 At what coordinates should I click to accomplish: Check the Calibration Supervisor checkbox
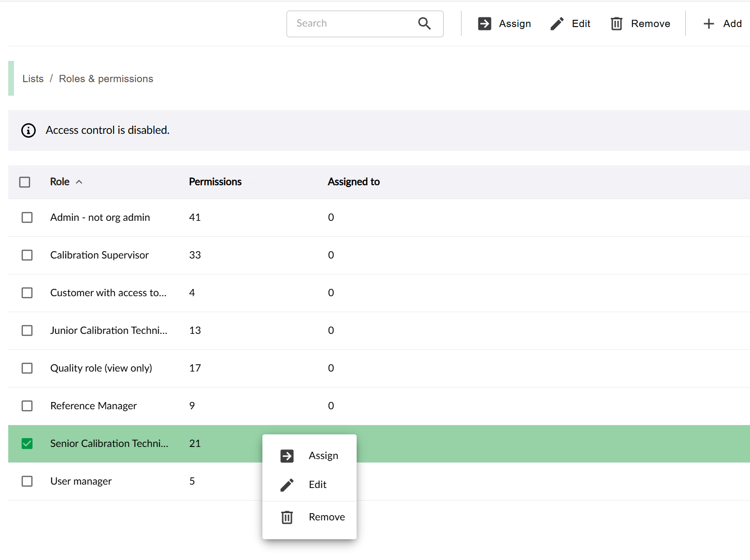[x=27, y=255]
